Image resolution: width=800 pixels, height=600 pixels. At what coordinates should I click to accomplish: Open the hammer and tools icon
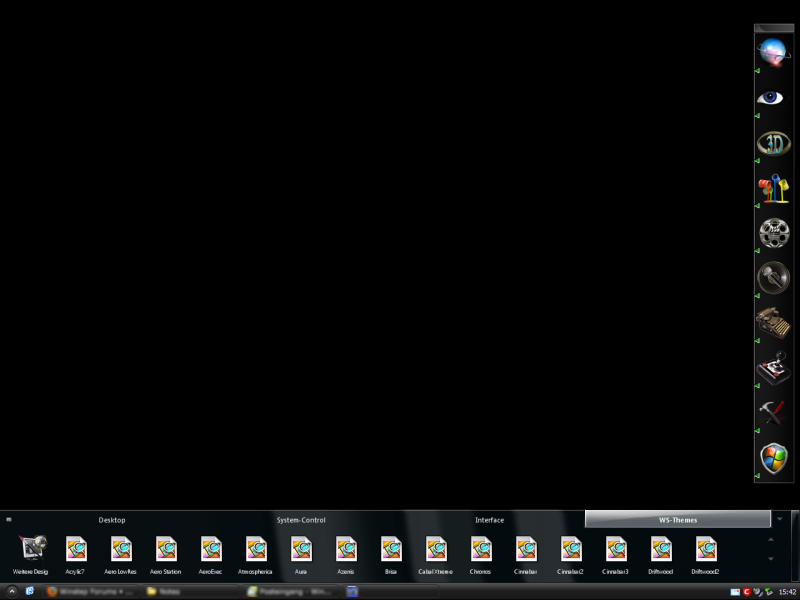tap(773, 412)
